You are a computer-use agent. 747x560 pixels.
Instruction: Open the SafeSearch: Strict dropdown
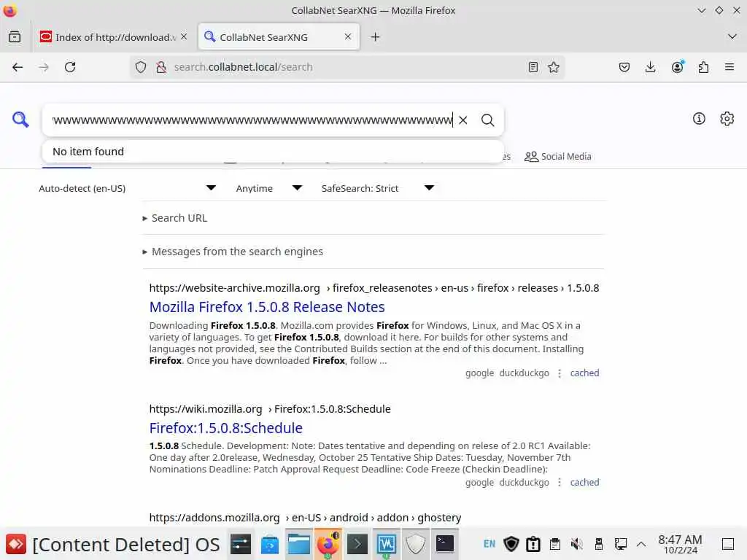pos(378,188)
